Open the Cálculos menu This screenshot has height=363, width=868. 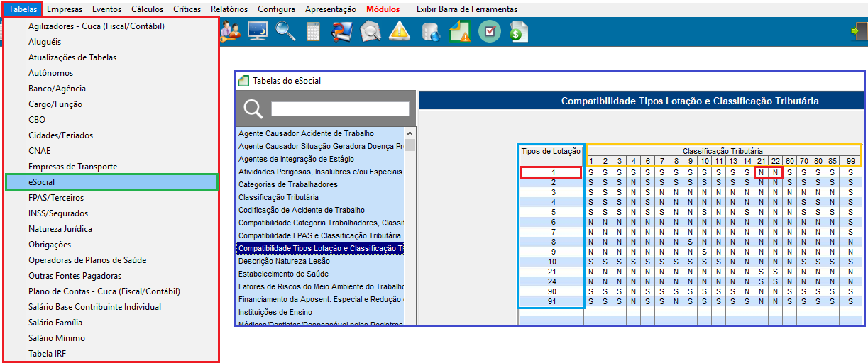coord(147,9)
